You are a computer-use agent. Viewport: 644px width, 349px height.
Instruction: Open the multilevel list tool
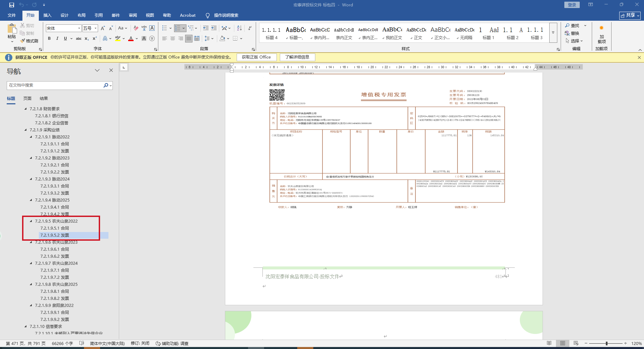tap(191, 28)
